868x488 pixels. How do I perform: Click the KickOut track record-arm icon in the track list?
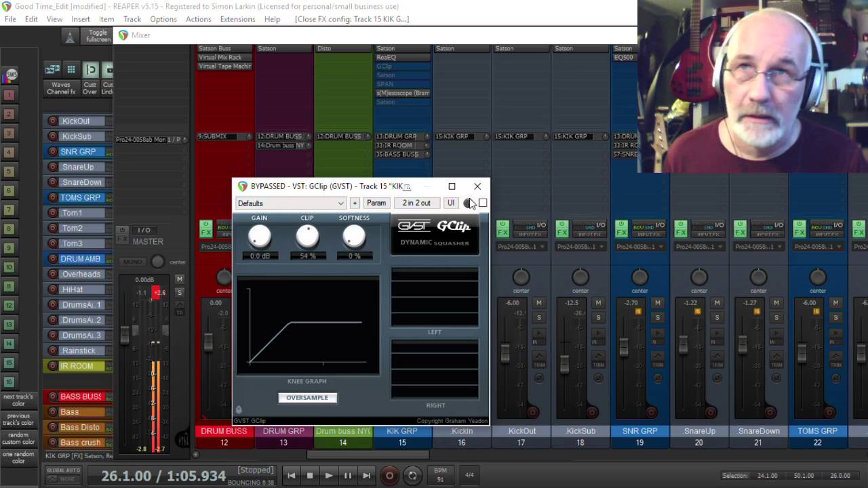coord(52,121)
